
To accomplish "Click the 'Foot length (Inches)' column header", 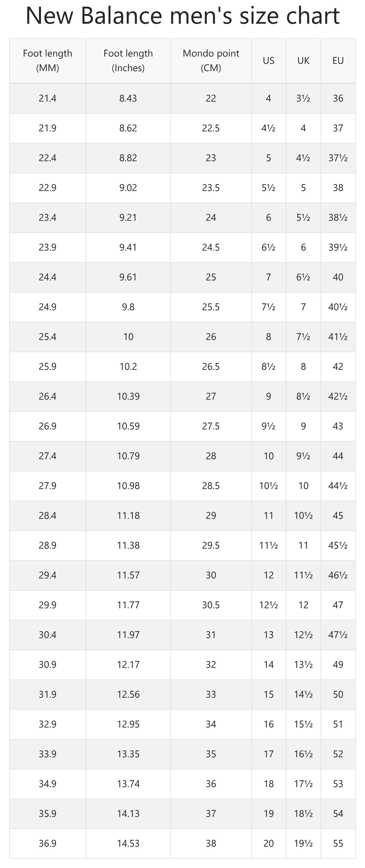I will pyautogui.click(x=128, y=61).
